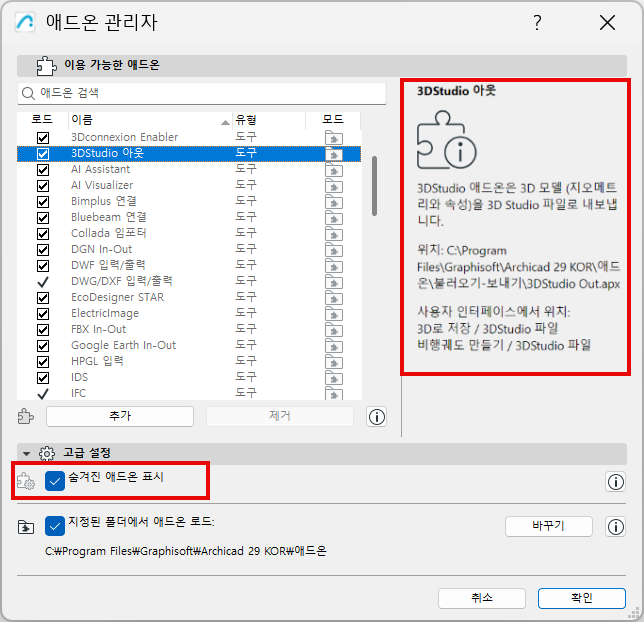
Task: Click the info icon next to 제거 button
Action: coord(376,417)
